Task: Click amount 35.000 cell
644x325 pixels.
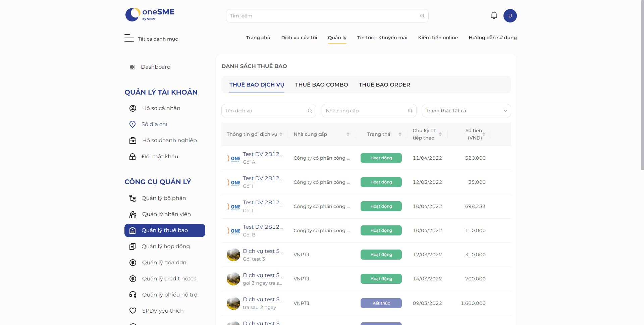Action: point(477,182)
